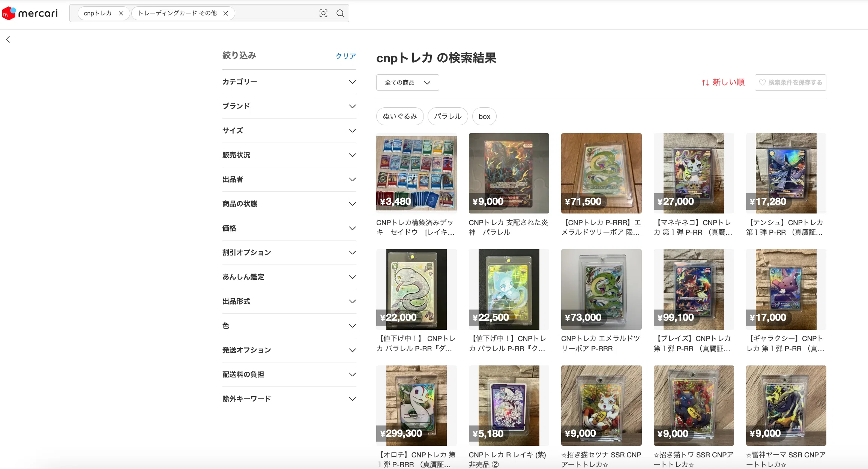Viewport: 868px width, 469px height.
Task: Open the ¥299,300 オロチ listing image
Action: click(x=416, y=406)
